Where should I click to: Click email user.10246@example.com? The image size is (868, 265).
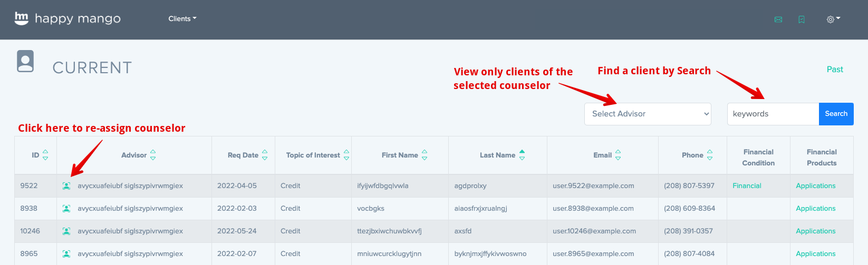(x=594, y=231)
